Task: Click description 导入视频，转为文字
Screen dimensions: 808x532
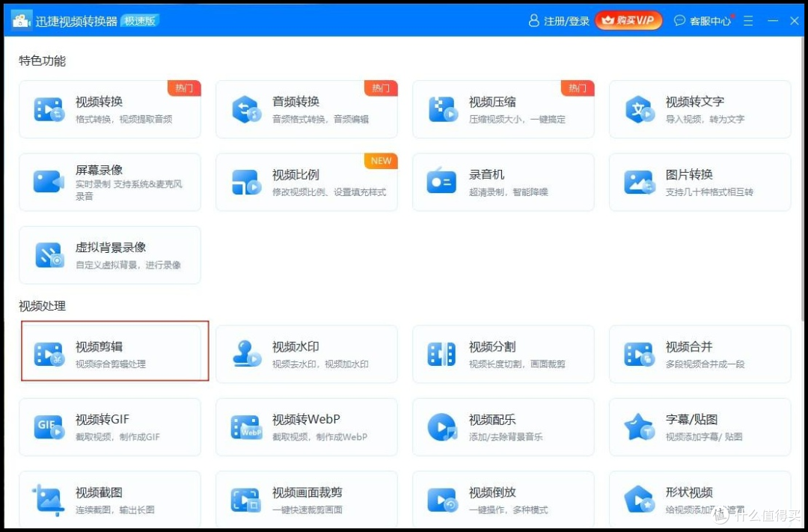Action: tap(705, 119)
